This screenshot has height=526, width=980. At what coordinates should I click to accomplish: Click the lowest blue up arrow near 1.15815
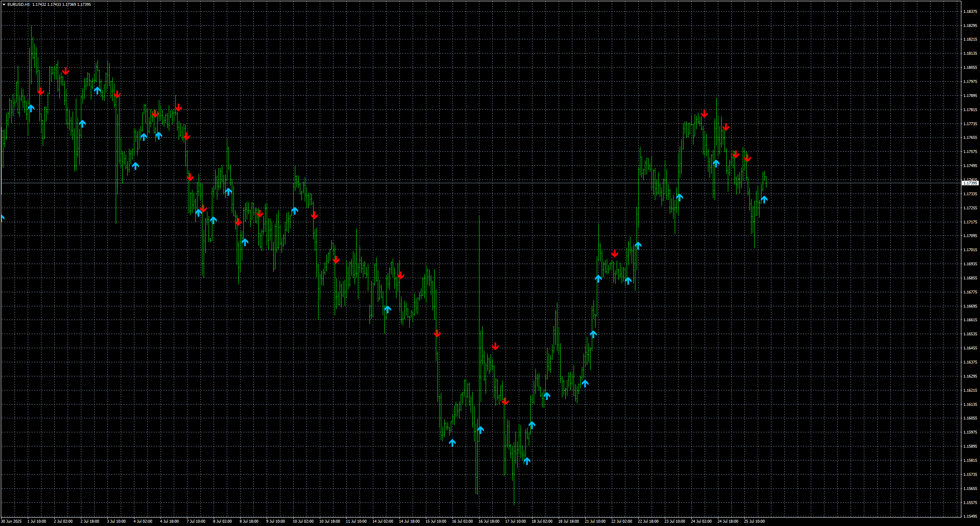tap(527, 461)
